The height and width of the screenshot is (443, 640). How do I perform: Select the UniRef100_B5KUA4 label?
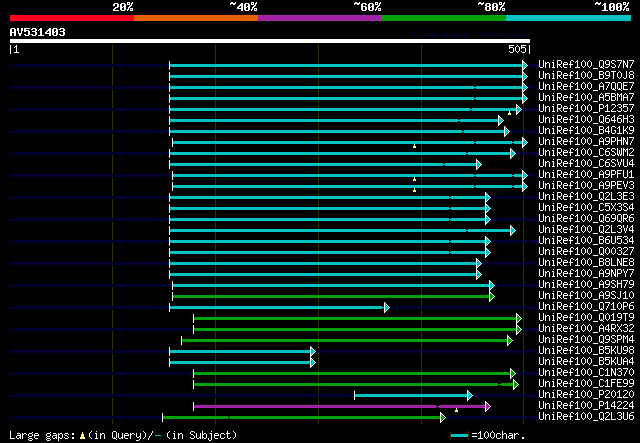coord(586,362)
